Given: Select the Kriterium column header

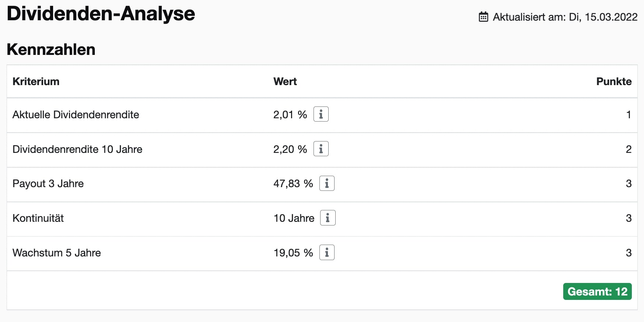Looking at the screenshot, I should coord(36,81).
